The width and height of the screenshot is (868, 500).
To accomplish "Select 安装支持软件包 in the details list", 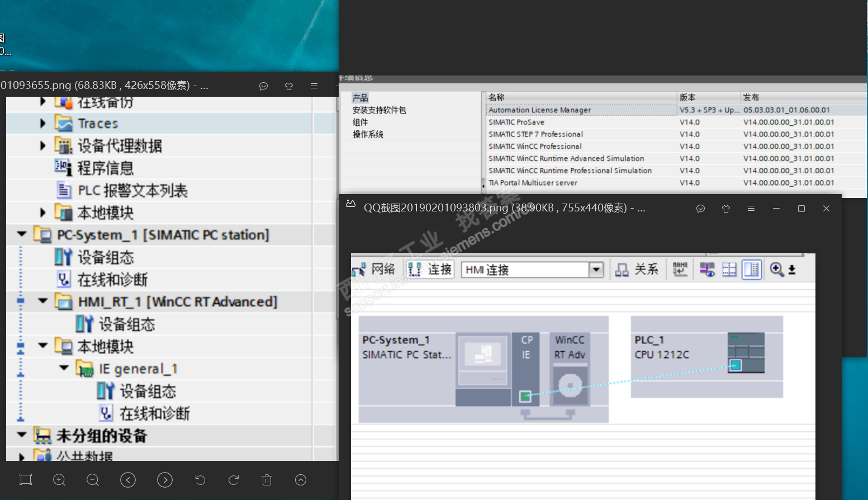I will (x=380, y=110).
